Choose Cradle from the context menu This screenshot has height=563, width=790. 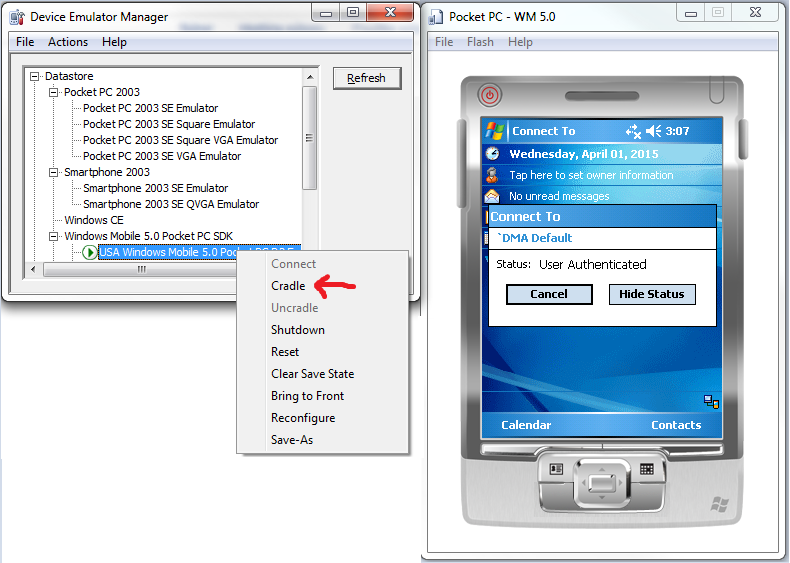coord(288,286)
